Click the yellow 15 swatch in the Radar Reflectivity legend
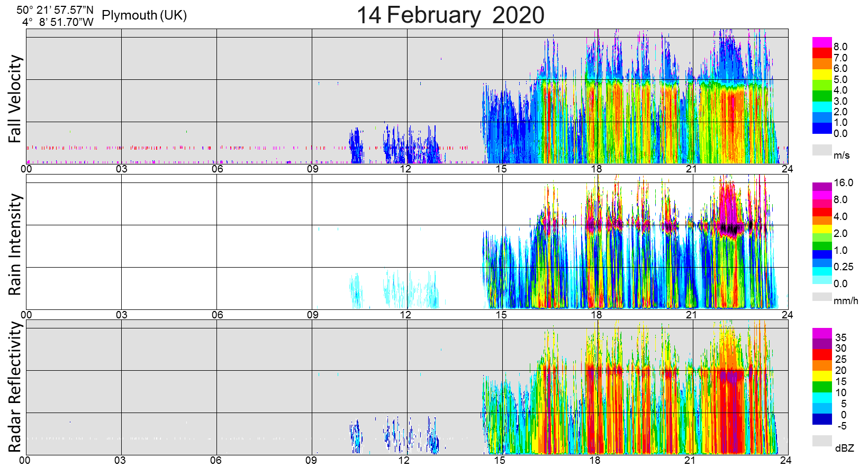The image size is (868, 476). pyautogui.click(x=822, y=376)
